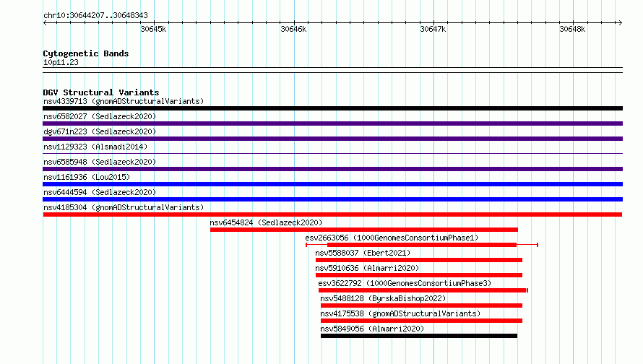Click the red esv2663056 variant bar
The width and height of the screenshot is (643, 364).
422,245
